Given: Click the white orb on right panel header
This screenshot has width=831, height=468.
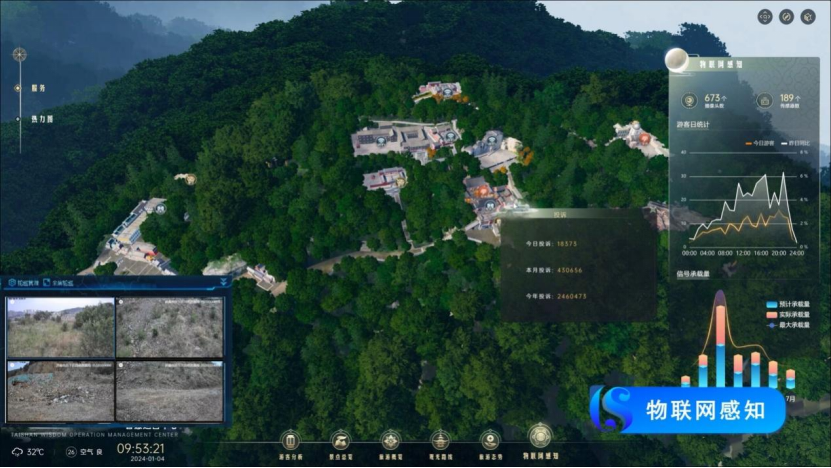Looking at the screenshot, I should coord(676,59).
